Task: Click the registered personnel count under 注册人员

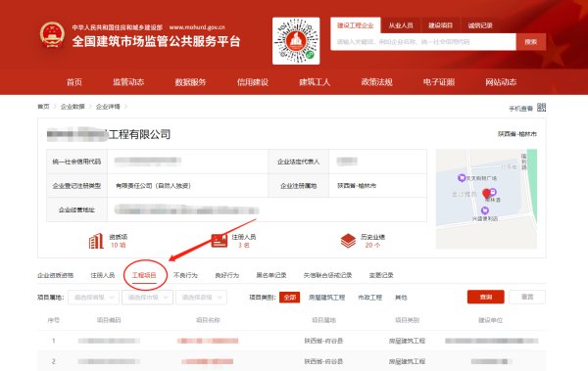Action: pyautogui.click(x=244, y=245)
